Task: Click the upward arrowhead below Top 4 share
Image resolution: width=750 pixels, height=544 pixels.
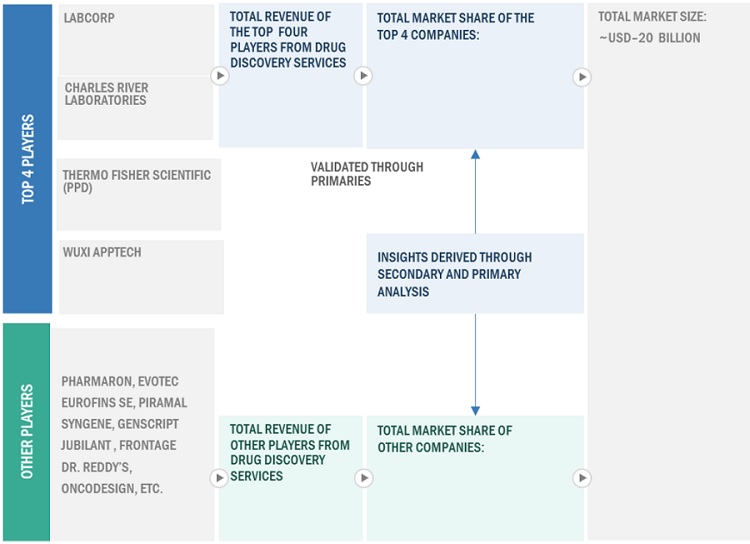Action: [475, 155]
